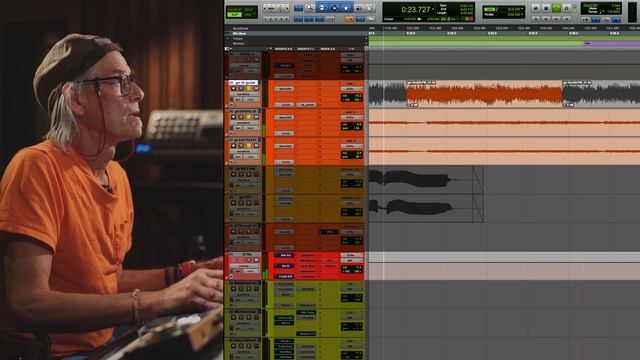The width and height of the screenshot is (640, 360).
Task: Select the Pencil tool
Action: 370,8
